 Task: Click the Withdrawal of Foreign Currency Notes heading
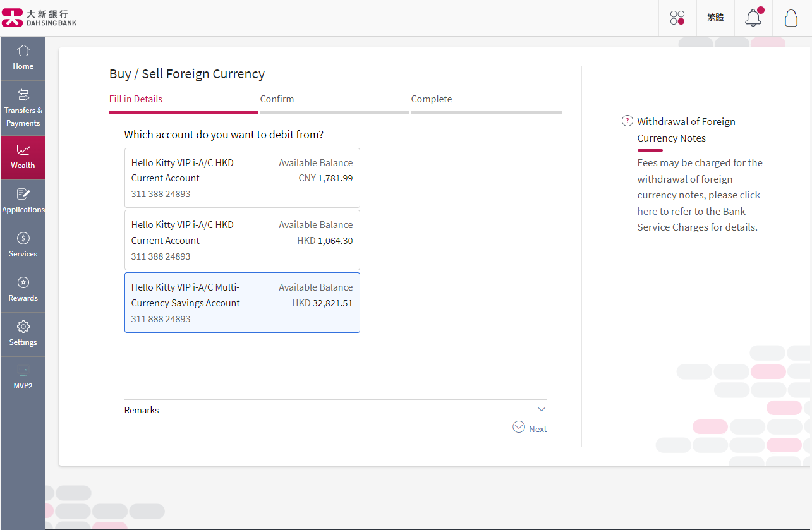686,129
